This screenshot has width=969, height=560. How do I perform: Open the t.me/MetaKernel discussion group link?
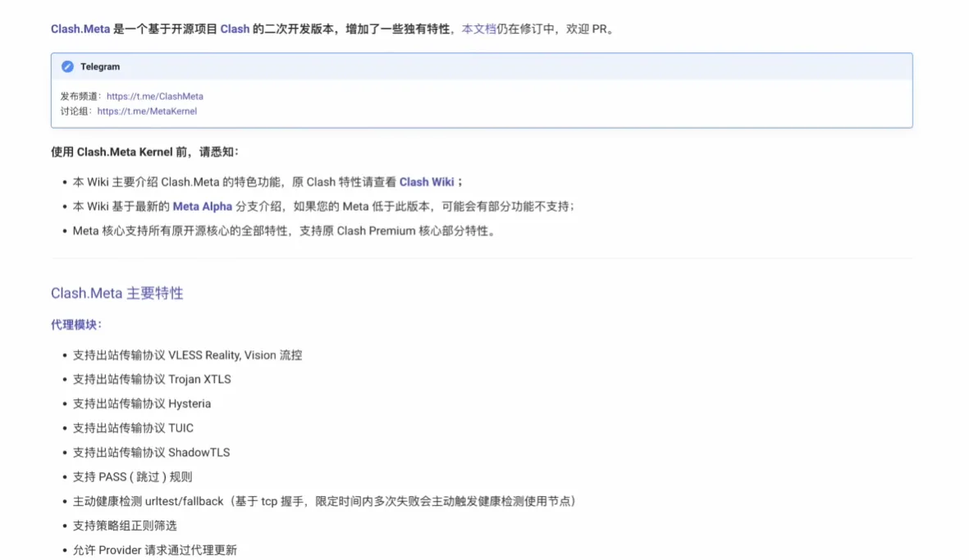point(147,111)
